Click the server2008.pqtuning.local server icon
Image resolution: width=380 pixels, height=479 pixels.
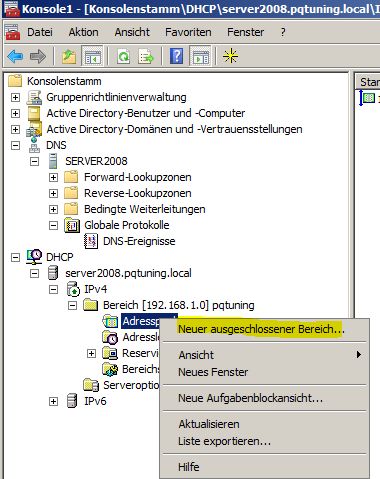click(53, 273)
